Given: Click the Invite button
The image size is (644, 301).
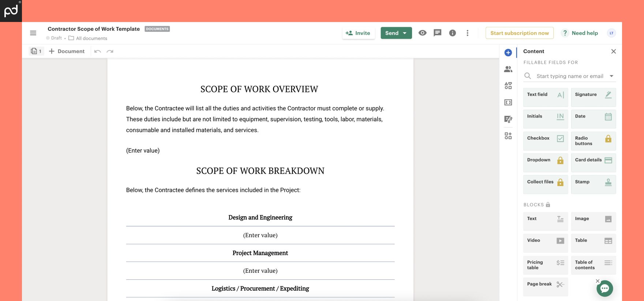Looking at the screenshot, I should pos(358,33).
